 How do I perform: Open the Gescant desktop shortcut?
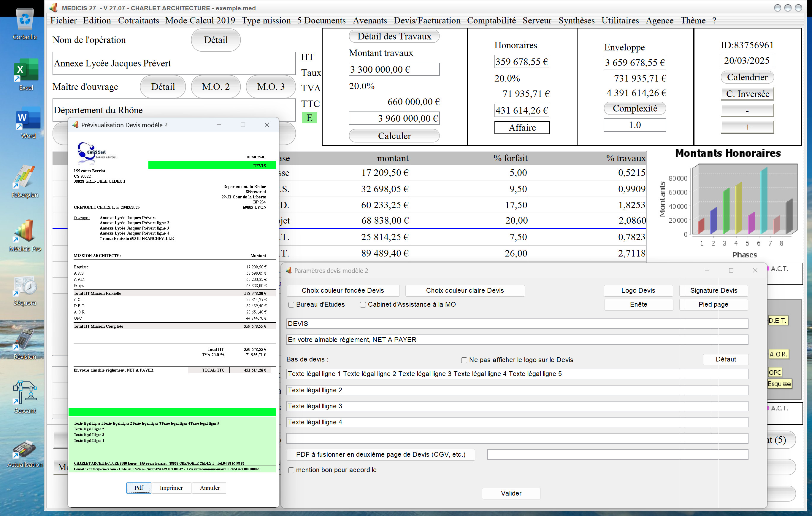(25, 397)
